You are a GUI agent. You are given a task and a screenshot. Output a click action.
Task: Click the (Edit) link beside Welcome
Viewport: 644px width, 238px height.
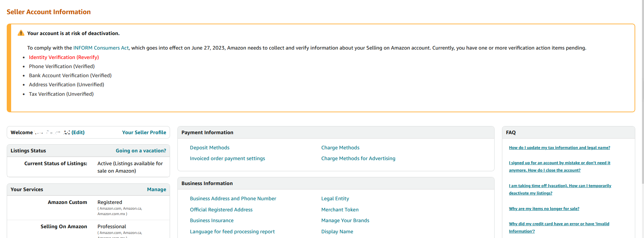(x=78, y=132)
